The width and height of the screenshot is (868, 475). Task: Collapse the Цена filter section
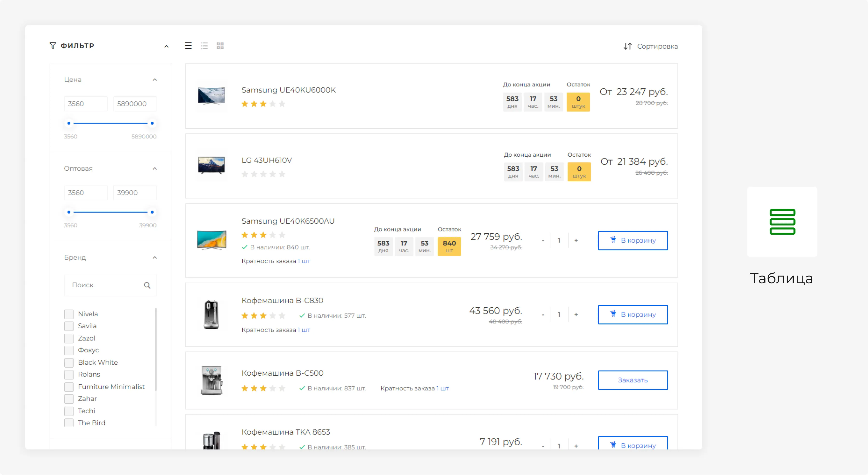pyautogui.click(x=155, y=80)
